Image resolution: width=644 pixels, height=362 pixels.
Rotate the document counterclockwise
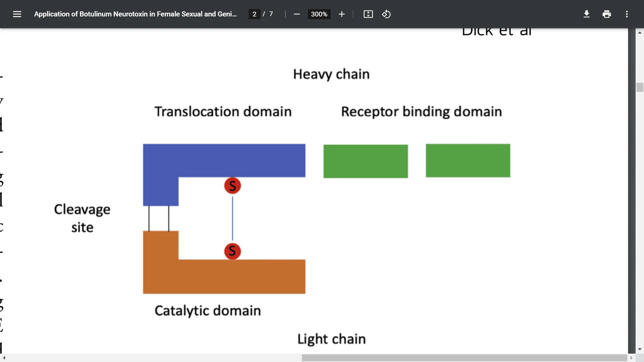point(386,14)
